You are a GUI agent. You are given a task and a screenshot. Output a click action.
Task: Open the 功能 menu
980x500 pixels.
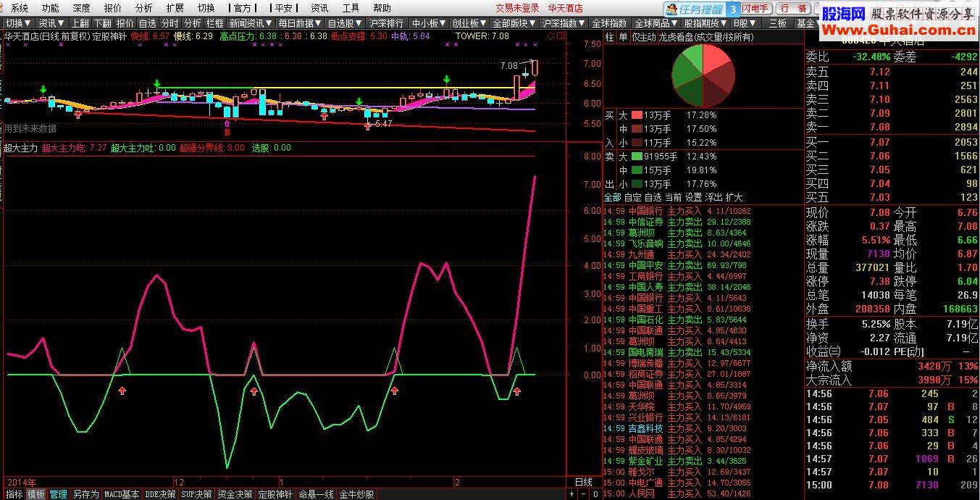point(50,8)
